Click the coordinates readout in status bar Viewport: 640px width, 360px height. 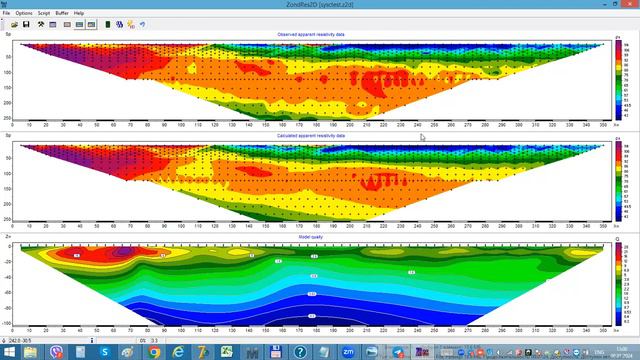[x=20, y=340]
